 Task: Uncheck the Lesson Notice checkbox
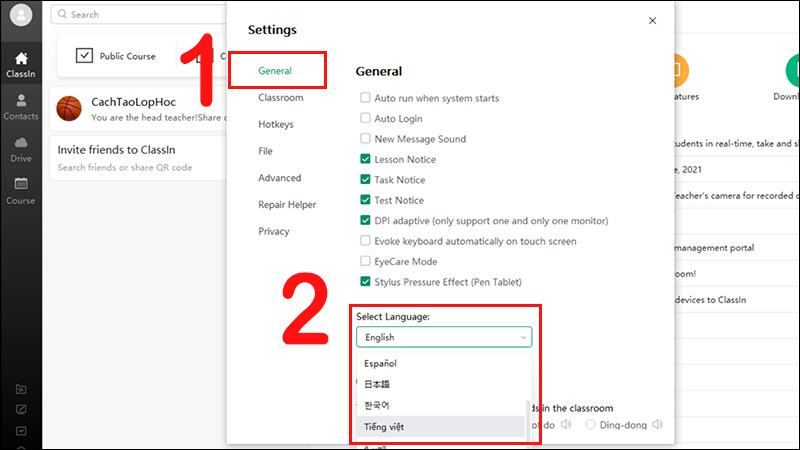[x=365, y=159]
